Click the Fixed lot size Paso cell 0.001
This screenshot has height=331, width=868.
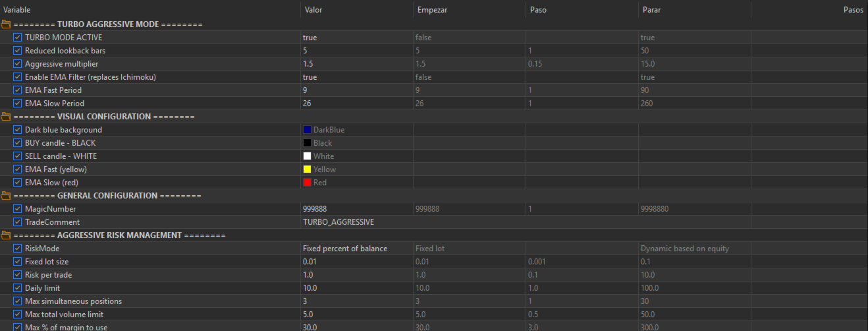[x=582, y=262]
